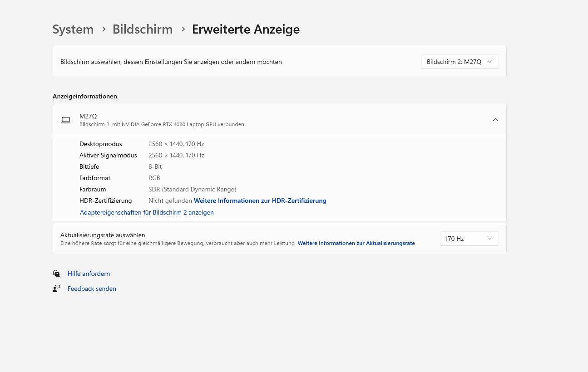This screenshot has width=588, height=372.
Task: Open Weitere Informationen zur Aktualisierungsrate link
Action: coord(356,243)
